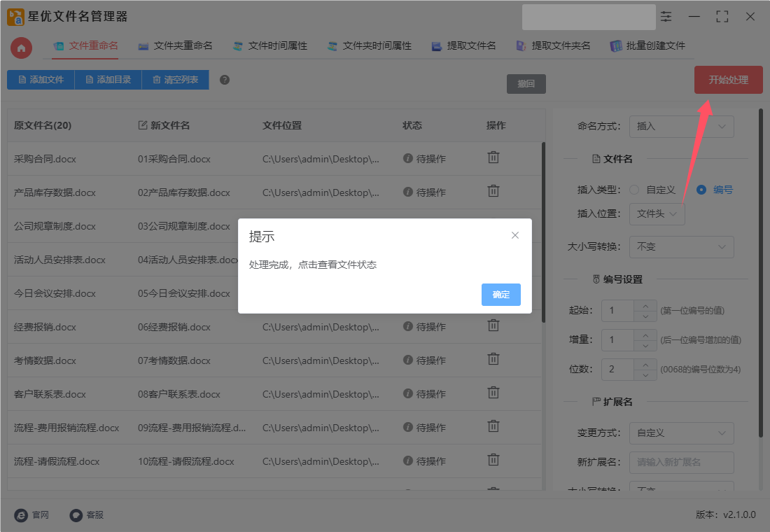The width and height of the screenshot is (770, 532).
Task: Click trash icon for 经费报销.docx row
Action: [493, 325]
